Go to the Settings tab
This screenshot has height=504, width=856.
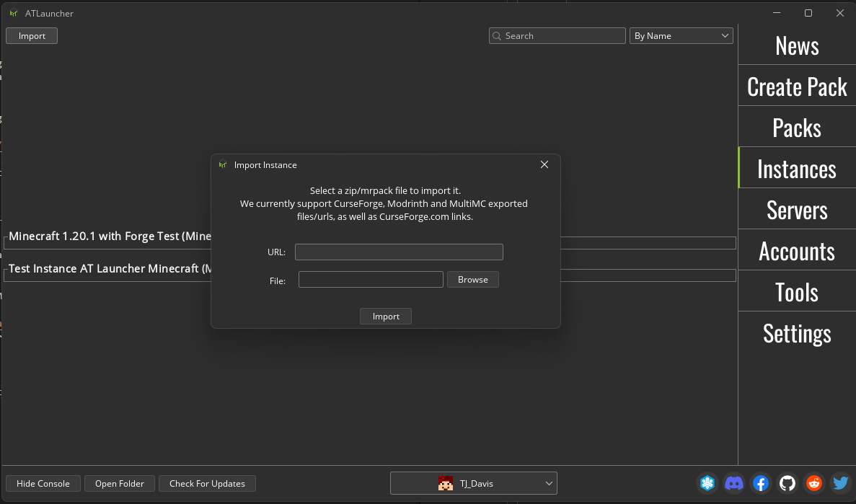[x=797, y=333]
